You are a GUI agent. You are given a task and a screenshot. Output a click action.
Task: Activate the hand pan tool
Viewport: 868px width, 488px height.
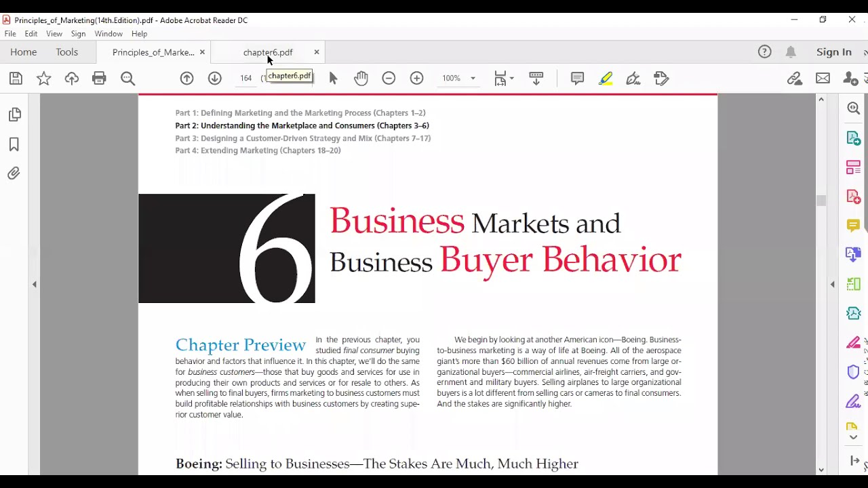[361, 79]
